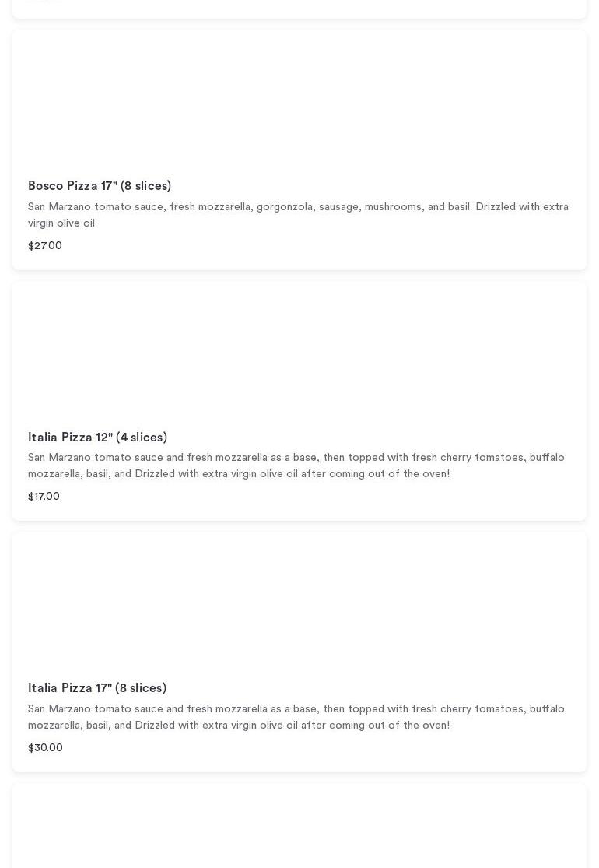Click the blank space right of the $27.00 price
This screenshot has height=868, width=599.
coord(311,246)
